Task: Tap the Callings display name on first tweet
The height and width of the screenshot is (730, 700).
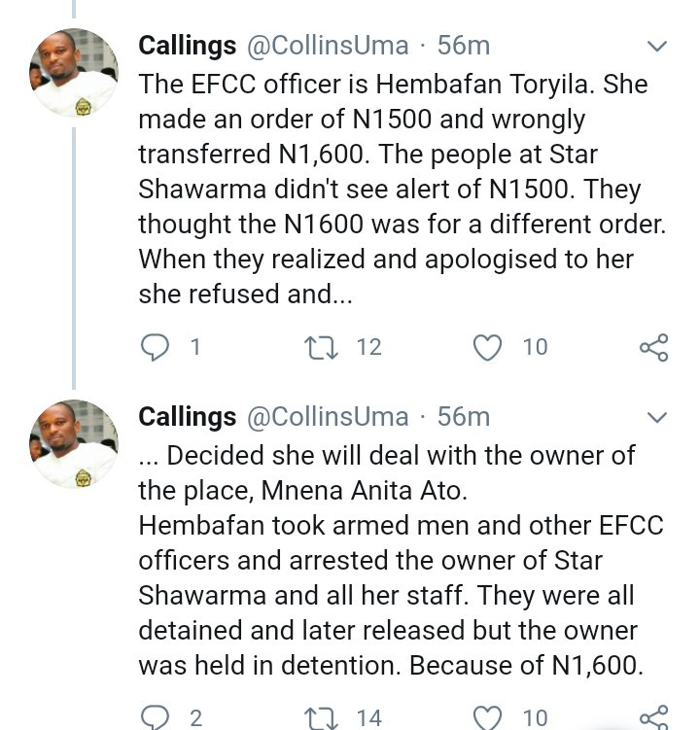Action: point(188,46)
